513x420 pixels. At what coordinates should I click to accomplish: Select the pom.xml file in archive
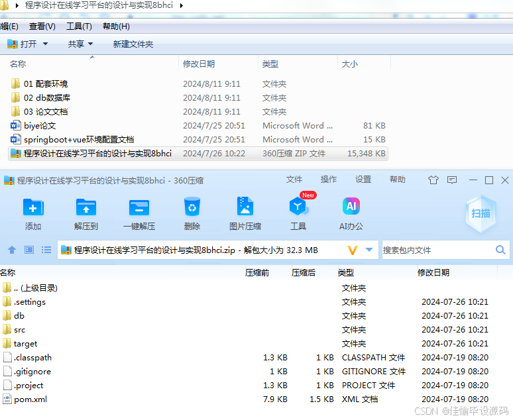click(x=25, y=399)
